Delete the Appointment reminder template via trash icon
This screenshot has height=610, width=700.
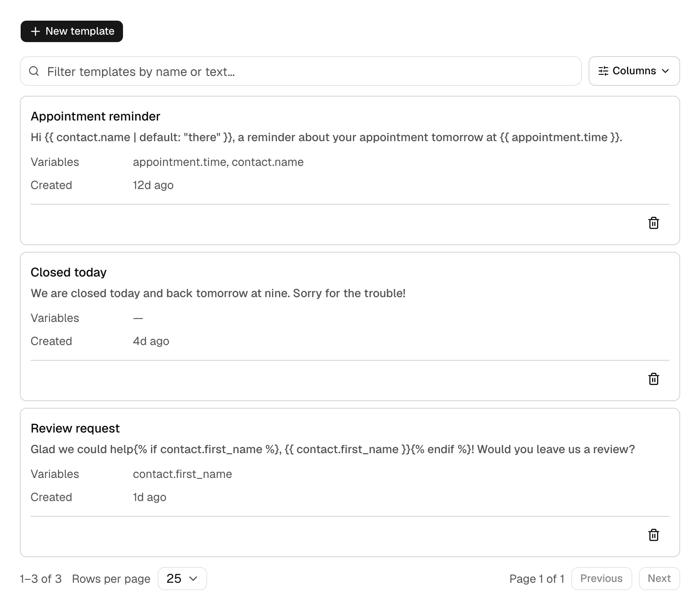(x=653, y=223)
